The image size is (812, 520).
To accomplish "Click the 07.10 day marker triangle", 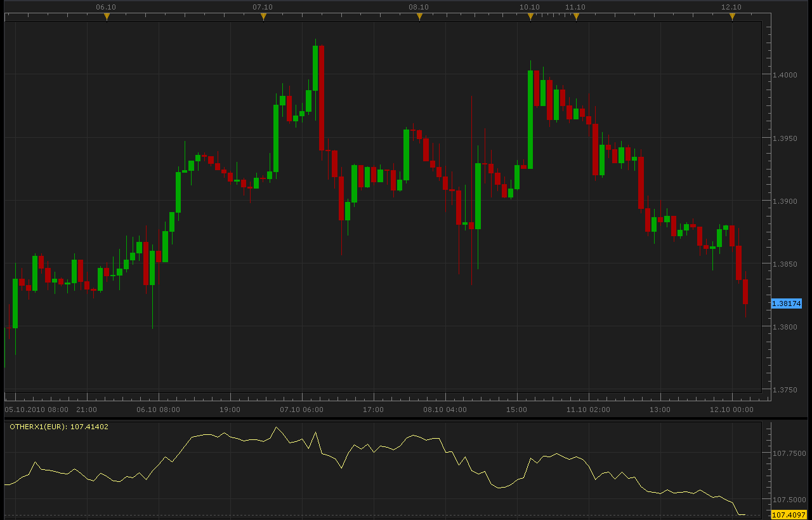I will [263, 17].
